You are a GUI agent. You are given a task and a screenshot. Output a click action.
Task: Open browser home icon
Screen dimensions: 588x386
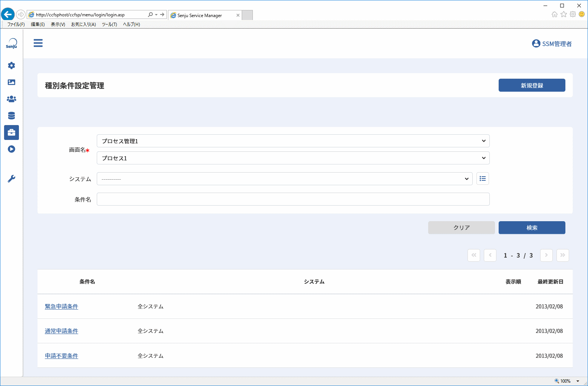pos(555,14)
